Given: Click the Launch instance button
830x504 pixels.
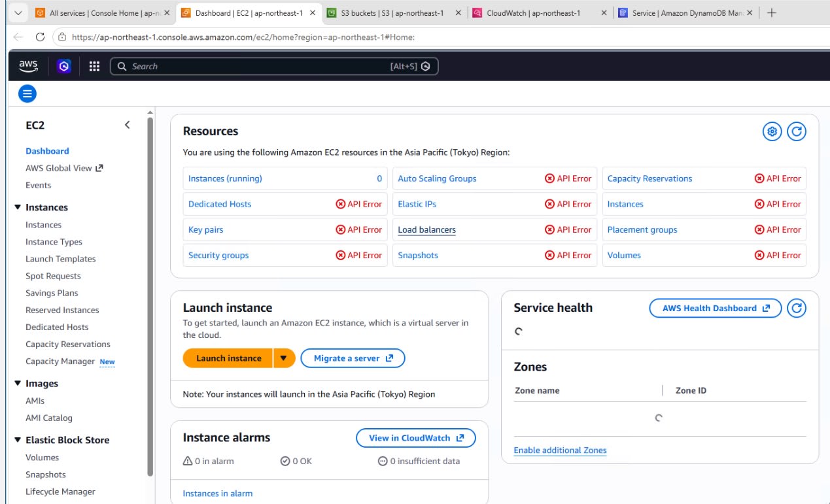Looking at the screenshot, I should [x=228, y=358].
